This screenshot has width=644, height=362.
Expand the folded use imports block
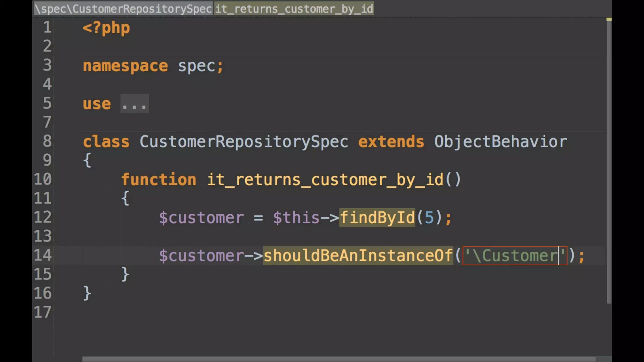[135, 104]
